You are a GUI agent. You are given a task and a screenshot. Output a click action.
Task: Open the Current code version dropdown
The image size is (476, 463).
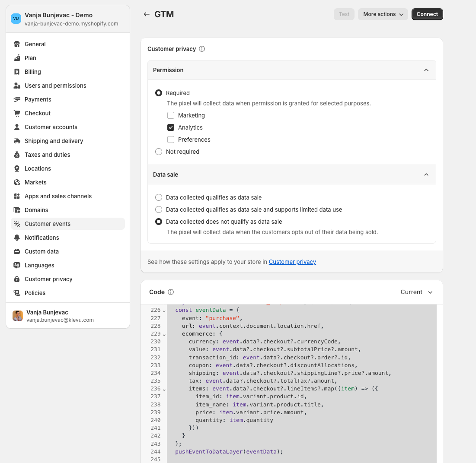(x=416, y=292)
